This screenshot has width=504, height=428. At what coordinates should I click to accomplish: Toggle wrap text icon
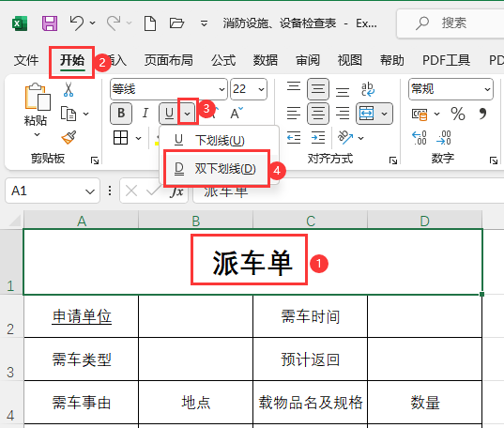click(x=368, y=89)
